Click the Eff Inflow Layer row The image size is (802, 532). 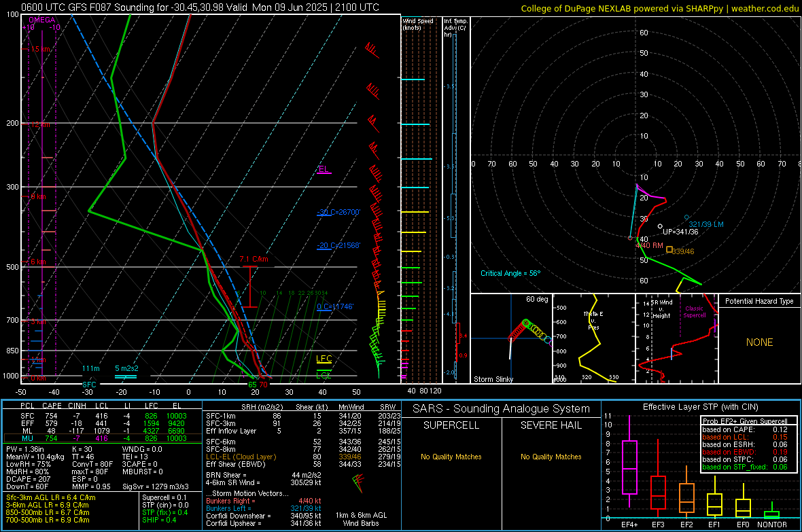(303, 431)
